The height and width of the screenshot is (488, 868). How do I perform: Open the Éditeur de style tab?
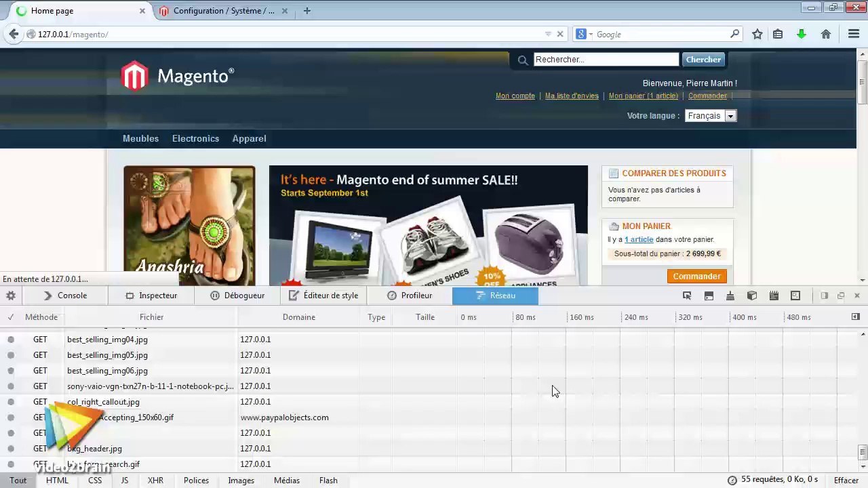click(323, 296)
